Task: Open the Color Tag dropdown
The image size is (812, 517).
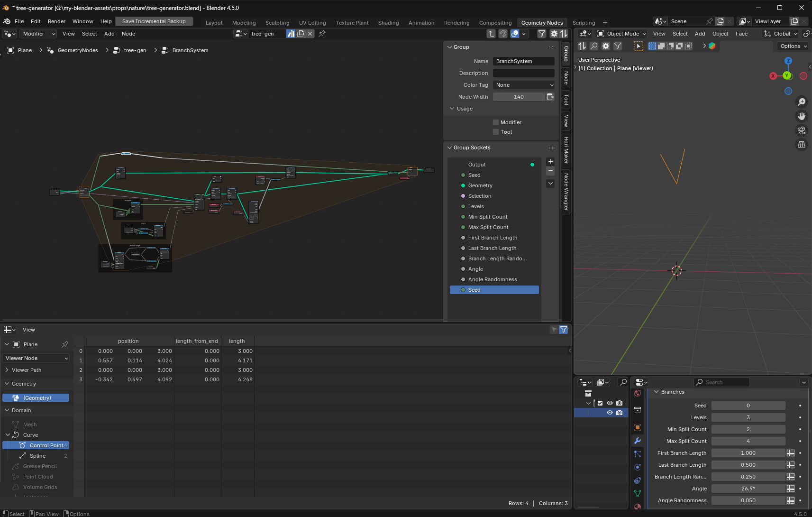Action: (524, 85)
